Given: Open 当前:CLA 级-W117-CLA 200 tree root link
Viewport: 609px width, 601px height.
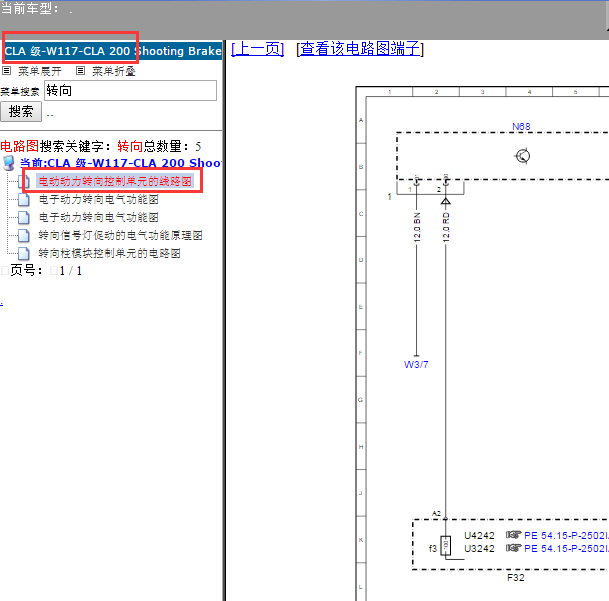Looking at the screenshot, I should [x=120, y=163].
